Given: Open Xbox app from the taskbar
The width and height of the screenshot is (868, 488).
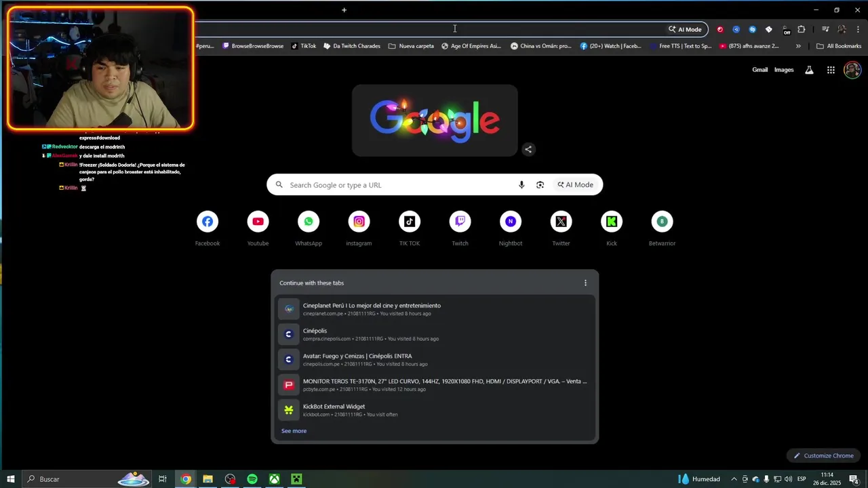Looking at the screenshot, I should 274,479.
